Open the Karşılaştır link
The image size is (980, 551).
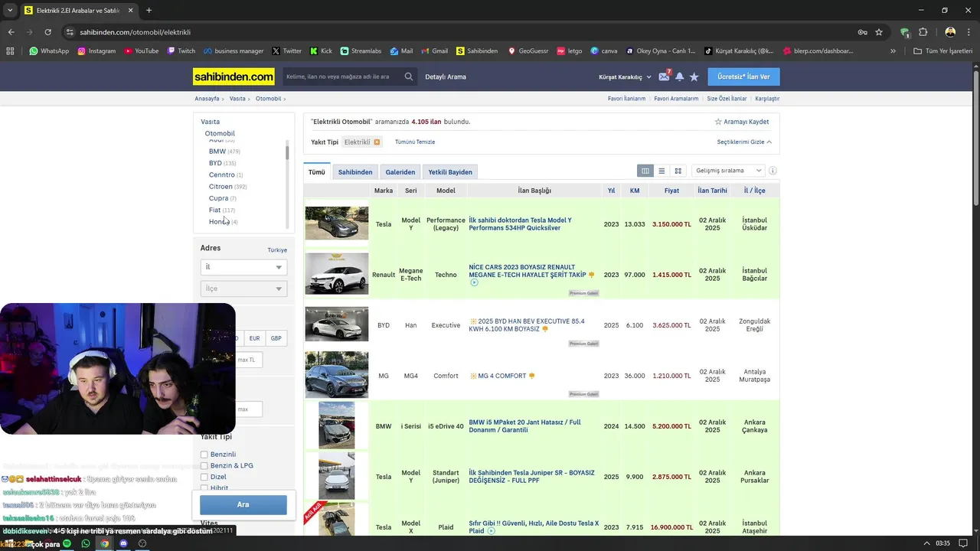click(x=767, y=99)
